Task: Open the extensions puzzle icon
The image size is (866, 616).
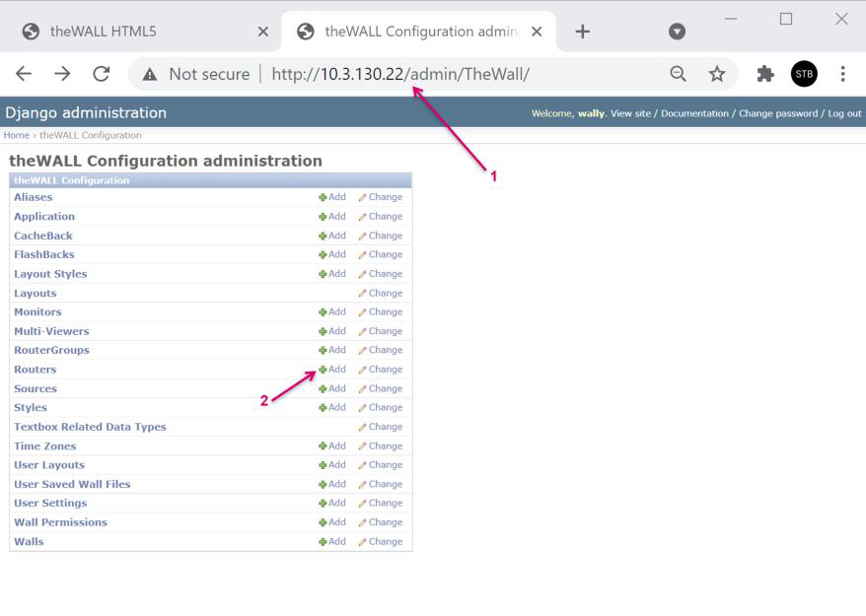Action: coord(764,74)
